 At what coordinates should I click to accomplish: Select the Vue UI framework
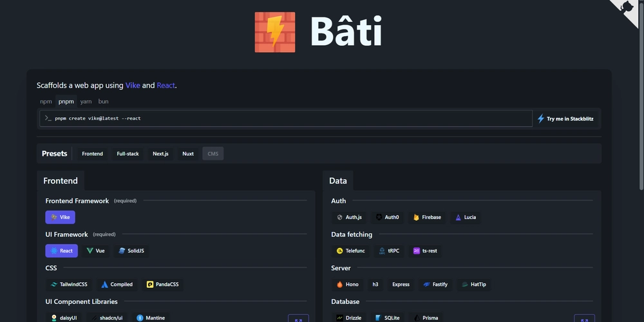point(96,251)
